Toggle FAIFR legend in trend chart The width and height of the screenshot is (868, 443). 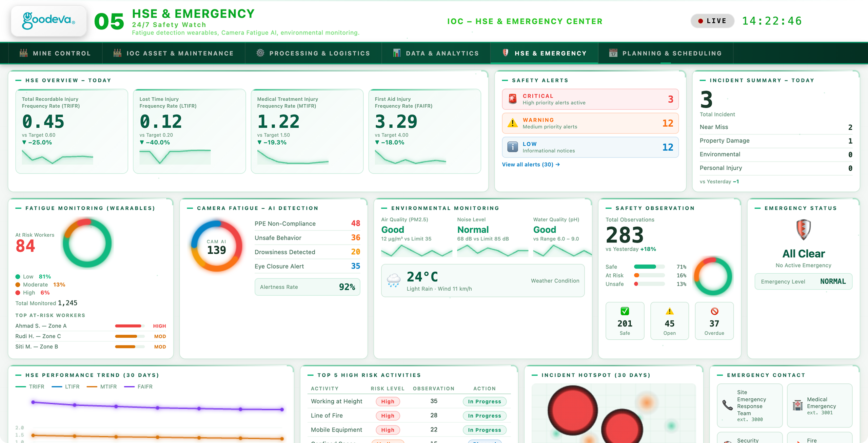138,386
